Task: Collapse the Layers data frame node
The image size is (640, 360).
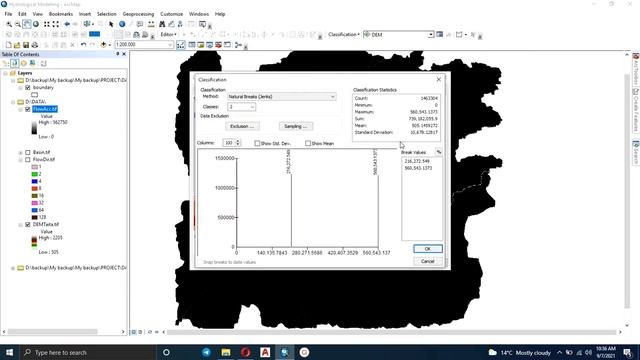Action: [5, 73]
